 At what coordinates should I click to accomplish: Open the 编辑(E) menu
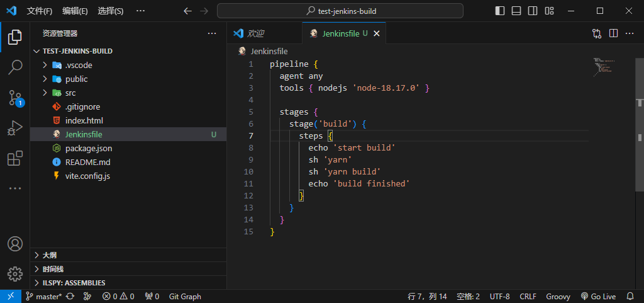[x=75, y=11]
